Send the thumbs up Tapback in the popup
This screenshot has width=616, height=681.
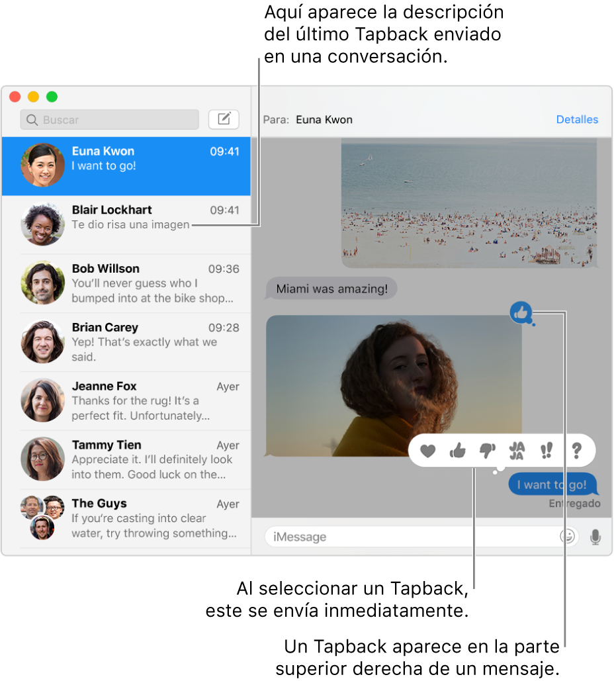tap(457, 451)
